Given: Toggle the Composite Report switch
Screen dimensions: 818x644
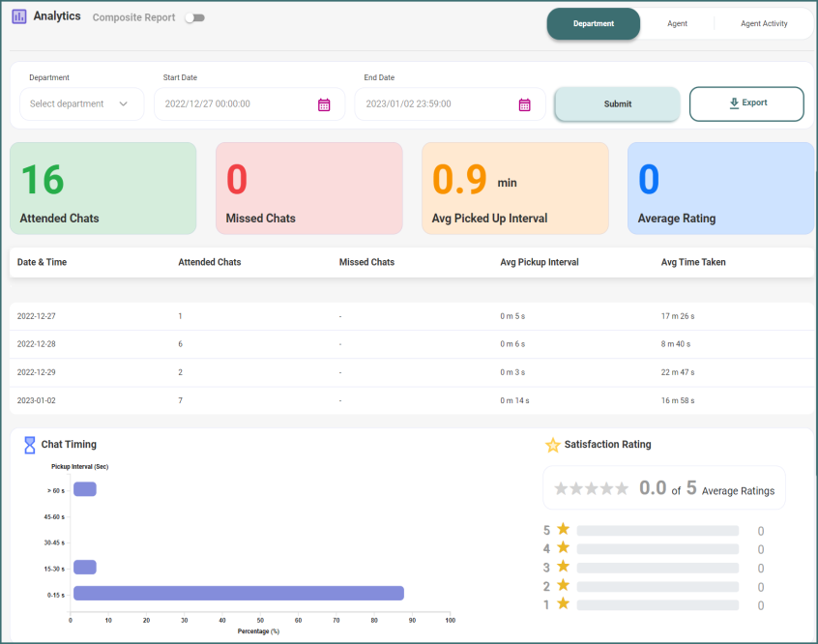Looking at the screenshot, I should click(194, 17).
